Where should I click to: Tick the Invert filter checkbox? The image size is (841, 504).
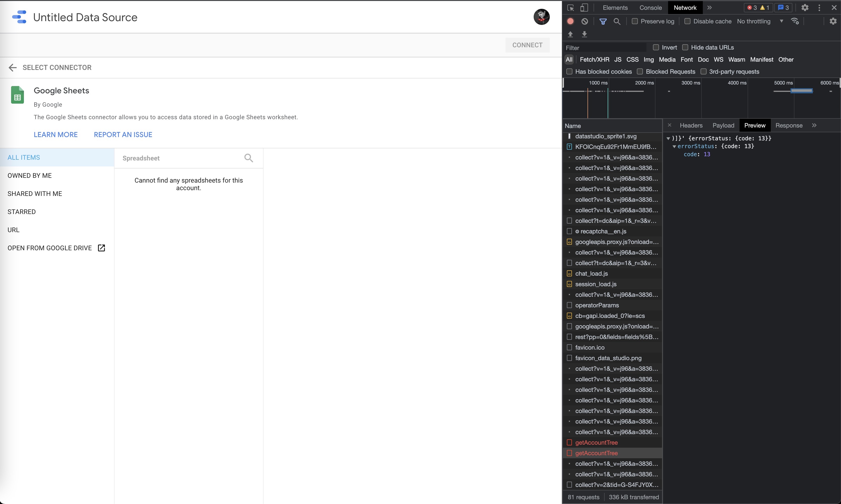[x=656, y=47]
